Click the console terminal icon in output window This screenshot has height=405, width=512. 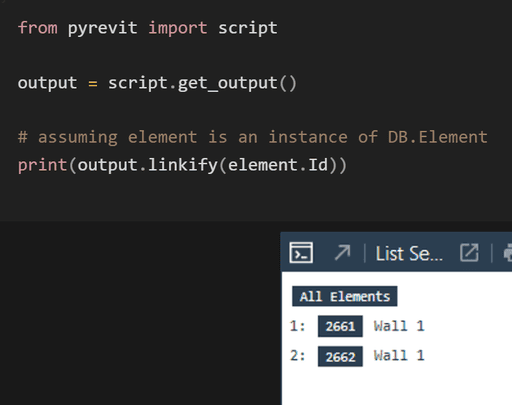click(x=301, y=253)
